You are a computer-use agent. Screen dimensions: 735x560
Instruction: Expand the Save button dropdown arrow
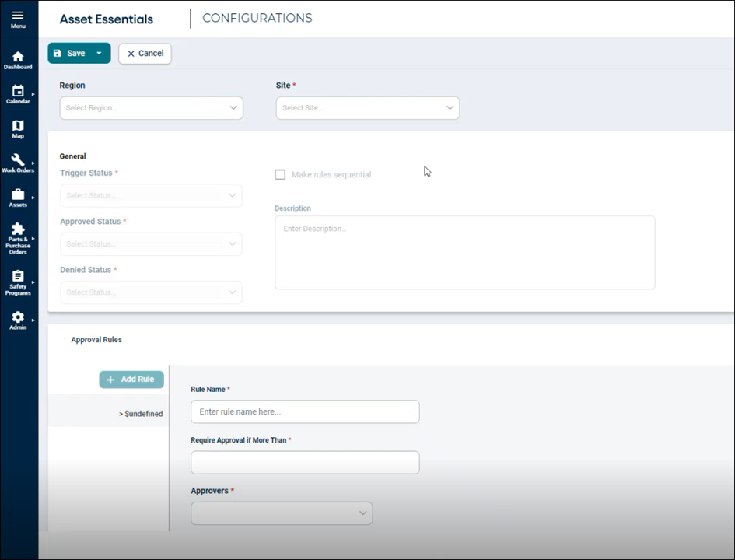click(100, 54)
